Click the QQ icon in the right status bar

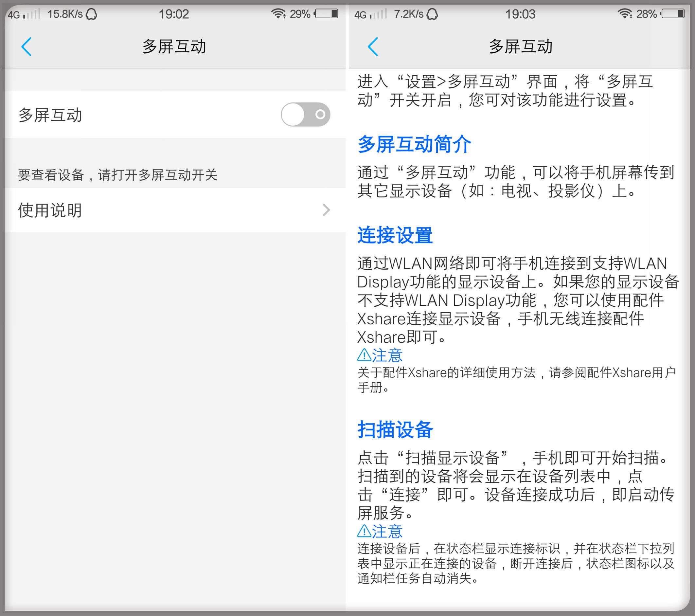point(432,14)
